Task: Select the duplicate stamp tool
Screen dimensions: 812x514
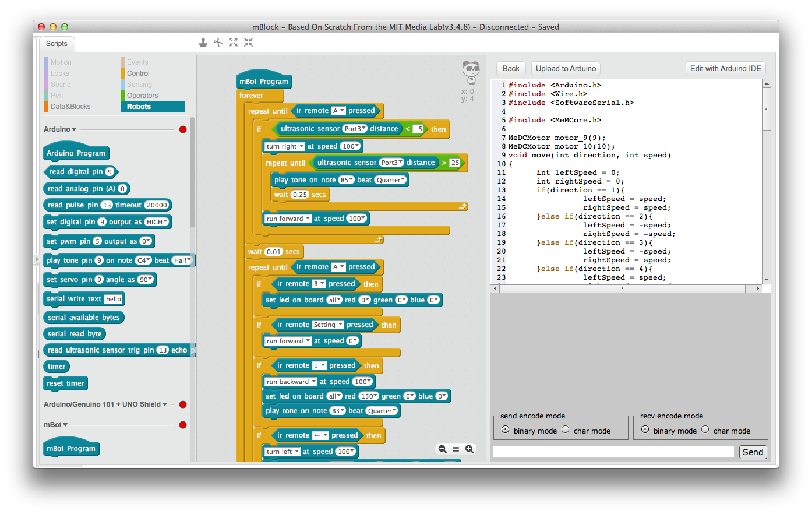Action: [203, 43]
